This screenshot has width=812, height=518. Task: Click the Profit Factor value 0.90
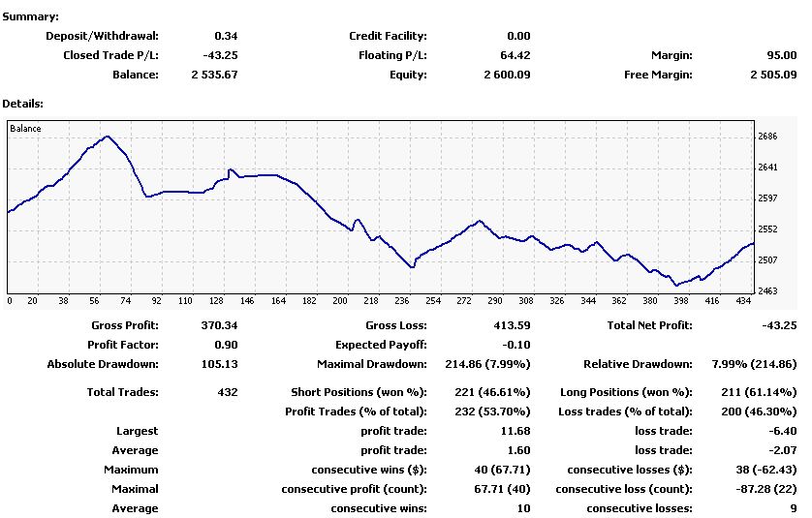tap(227, 345)
